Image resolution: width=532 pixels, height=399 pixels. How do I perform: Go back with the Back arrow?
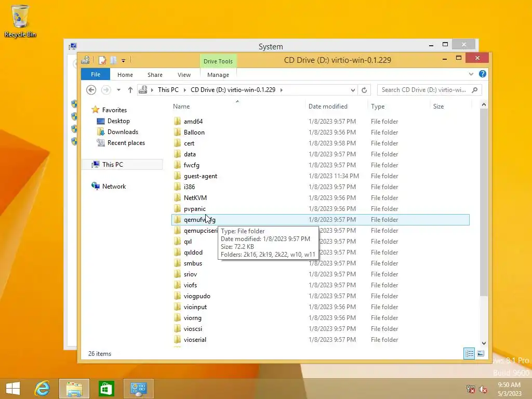91,90
